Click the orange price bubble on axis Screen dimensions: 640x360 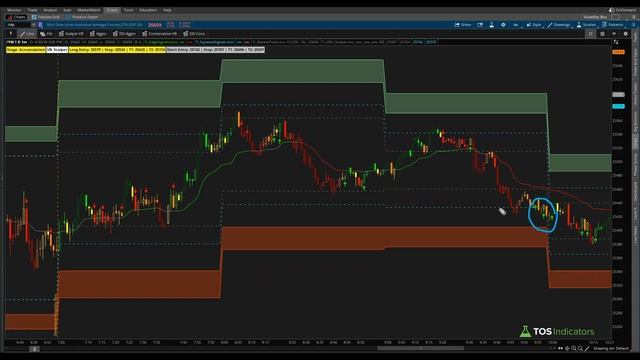(618, 52)
